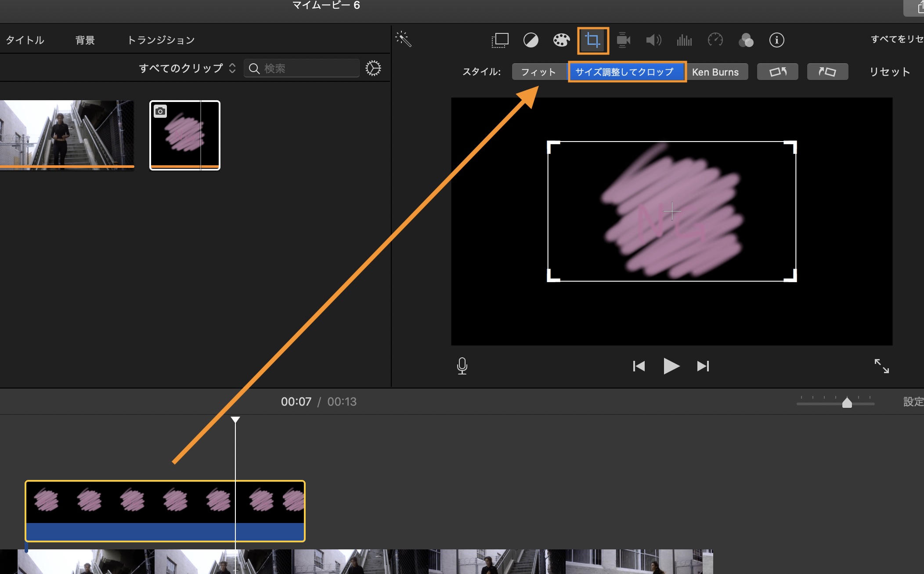Switch to the 背景 tab

click(x=85, y=40)
